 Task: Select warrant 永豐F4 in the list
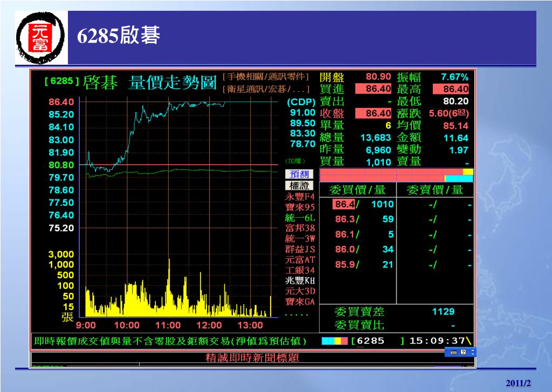click(300, 196)
